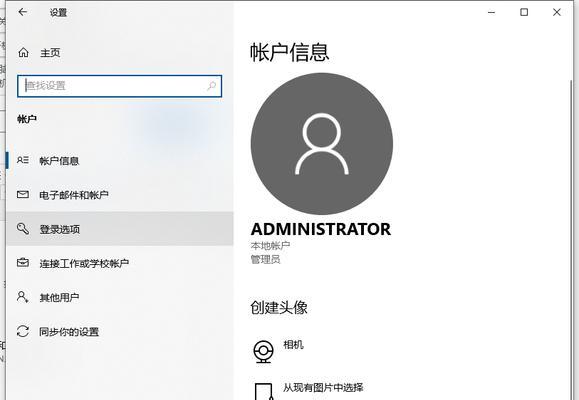Click the sync icon for 同步你的设置

click(23, 331)
